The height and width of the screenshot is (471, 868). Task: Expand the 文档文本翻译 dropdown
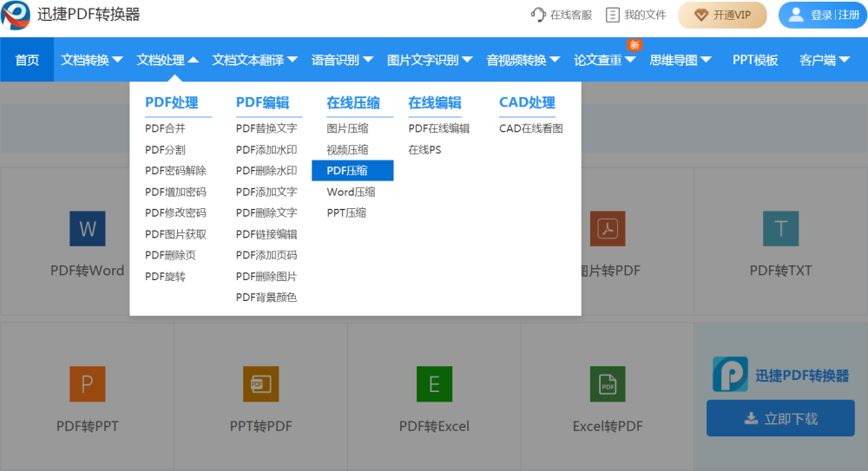(x=254, y=60)
